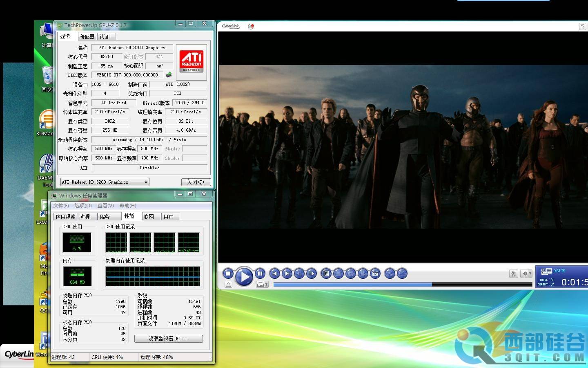588x368 pixels.
Task: Click the 关闭(C) button in GPU-Z
Action: pos(196,182)
